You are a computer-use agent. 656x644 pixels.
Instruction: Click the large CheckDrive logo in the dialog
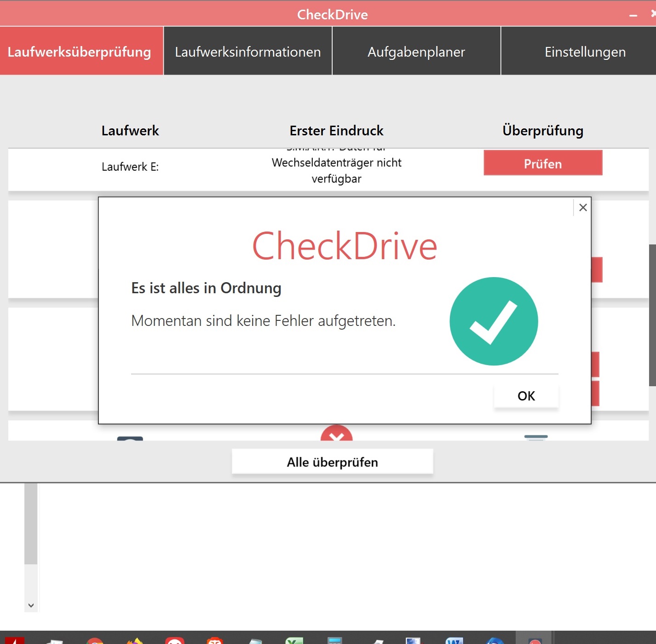click(345, 246)
